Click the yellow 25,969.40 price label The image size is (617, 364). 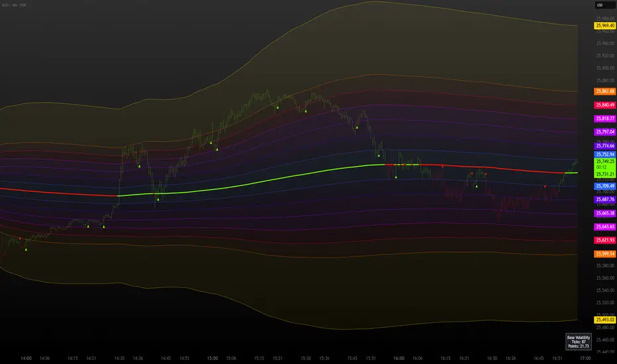[x=605, y=26]
